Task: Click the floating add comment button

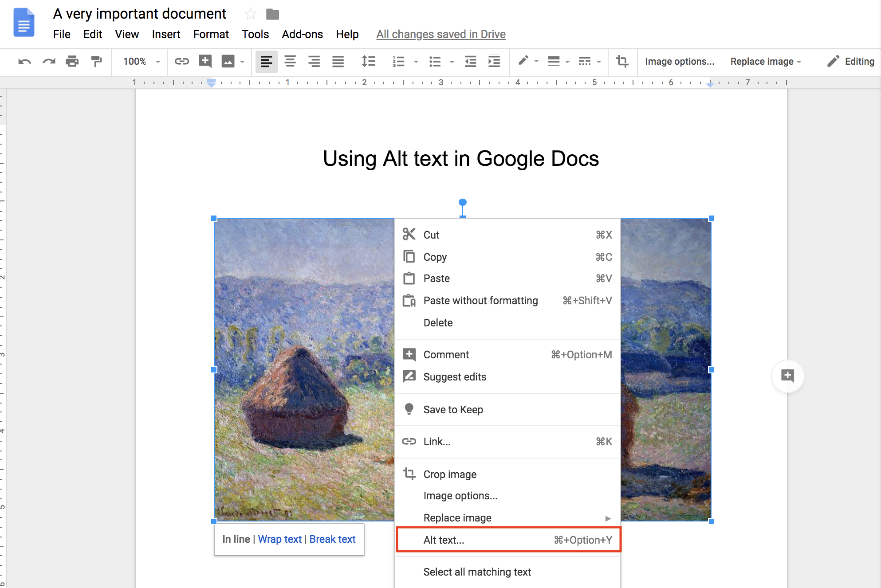Action: [x=787, y=376]
